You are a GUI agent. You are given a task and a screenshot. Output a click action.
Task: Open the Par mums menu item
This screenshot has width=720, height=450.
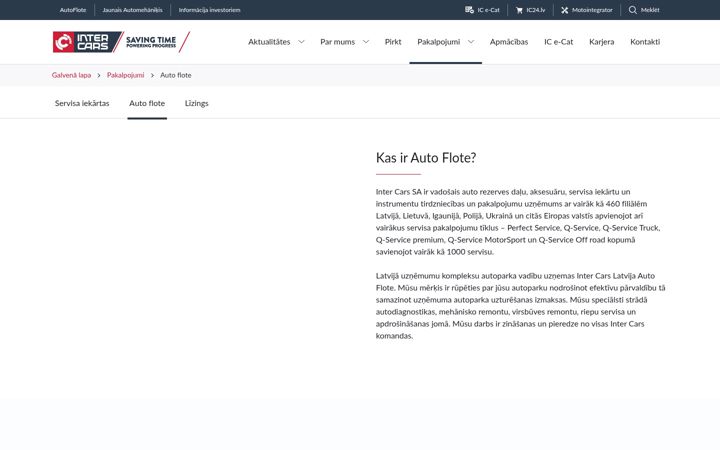click(338, 42)
